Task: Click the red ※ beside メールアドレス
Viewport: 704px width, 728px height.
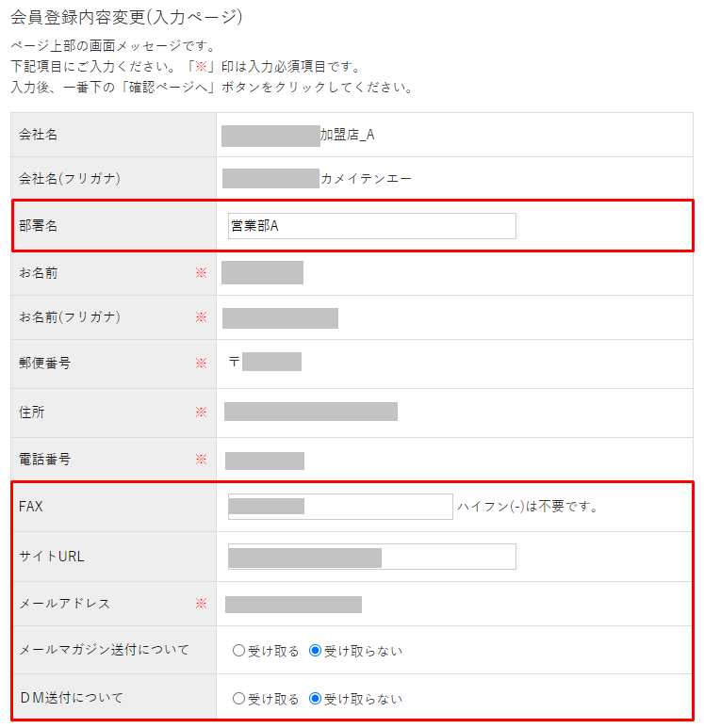Action: tap(201, 604)
